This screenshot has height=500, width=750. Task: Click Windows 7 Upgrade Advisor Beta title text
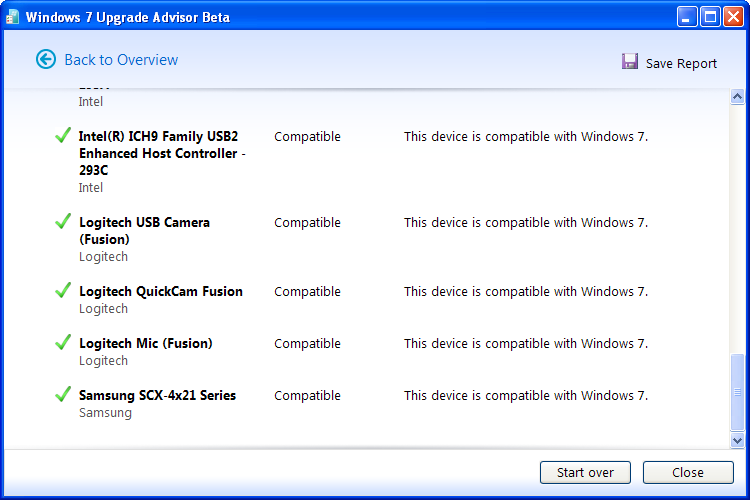pyautogui.click(x=128, y=17)
